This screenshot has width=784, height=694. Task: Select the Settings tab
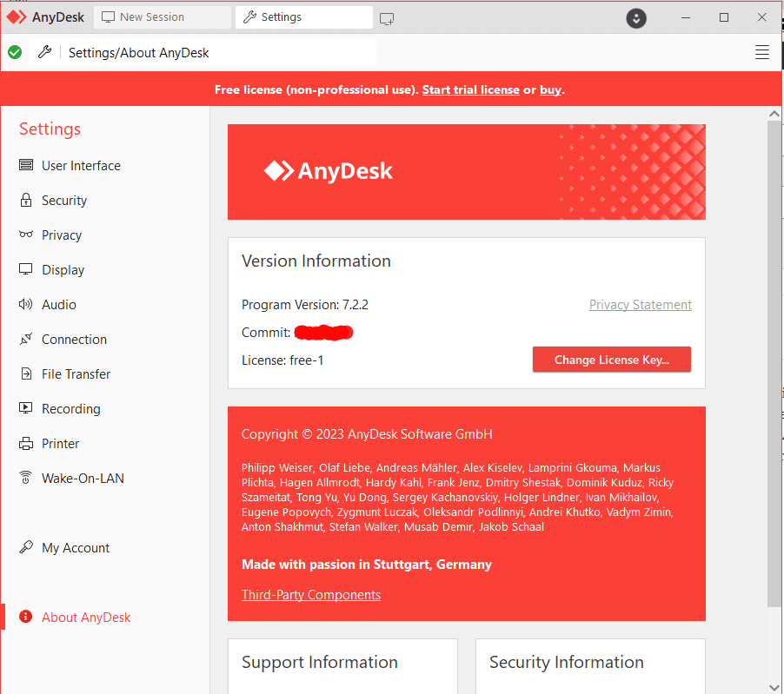[304, 17]
